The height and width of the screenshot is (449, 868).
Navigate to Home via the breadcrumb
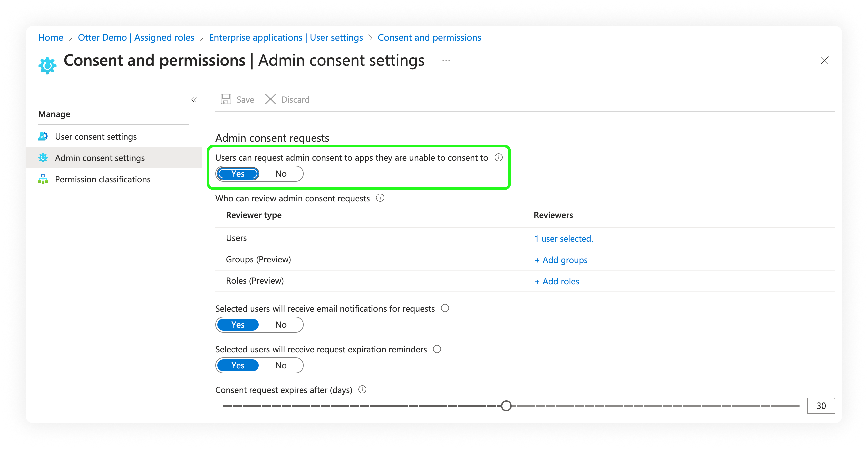pos(50,37)
